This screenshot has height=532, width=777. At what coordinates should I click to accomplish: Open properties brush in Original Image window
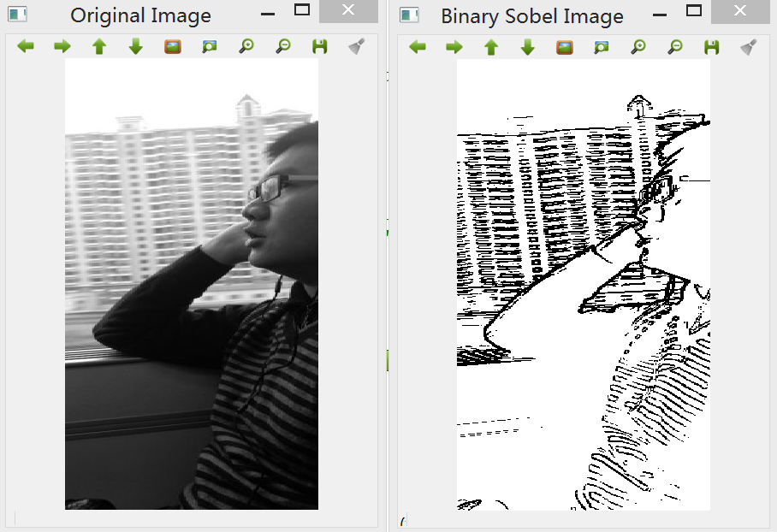point(356,46)
